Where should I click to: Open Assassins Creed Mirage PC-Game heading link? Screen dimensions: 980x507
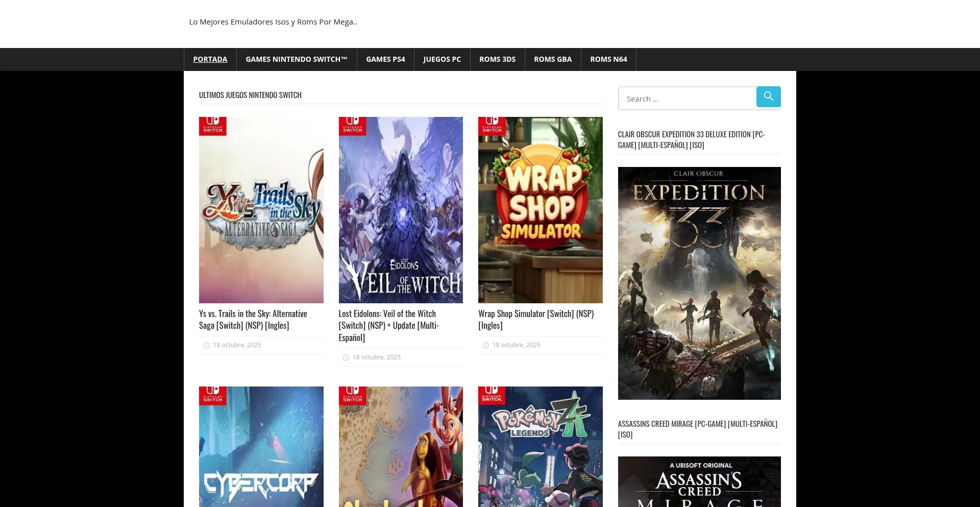tap(697, 428)
